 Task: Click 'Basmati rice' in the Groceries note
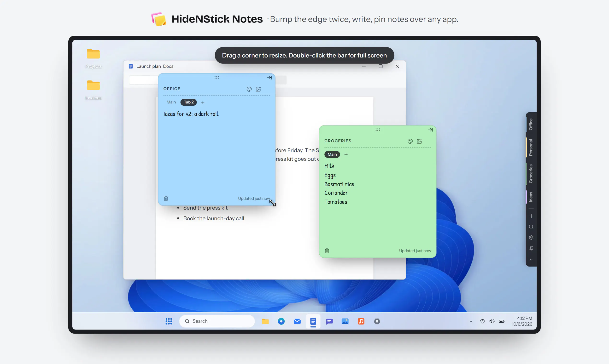339,184
